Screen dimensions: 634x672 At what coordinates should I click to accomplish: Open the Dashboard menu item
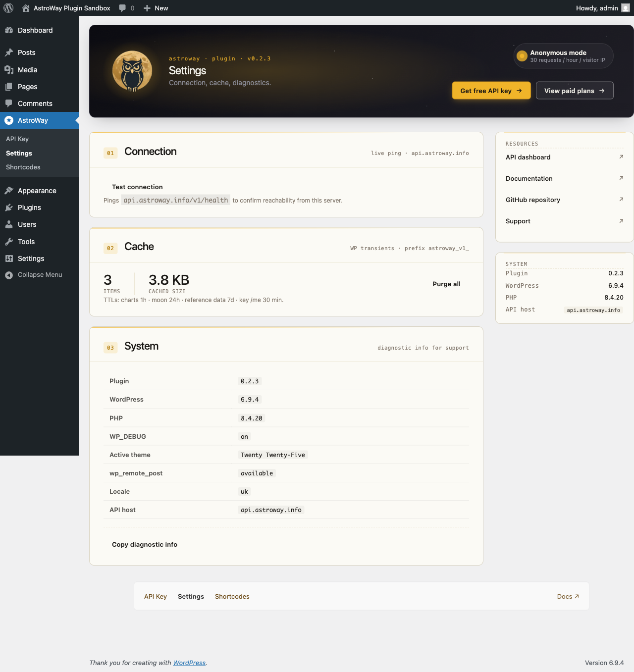pyautogui.click(x=40, y=30)
